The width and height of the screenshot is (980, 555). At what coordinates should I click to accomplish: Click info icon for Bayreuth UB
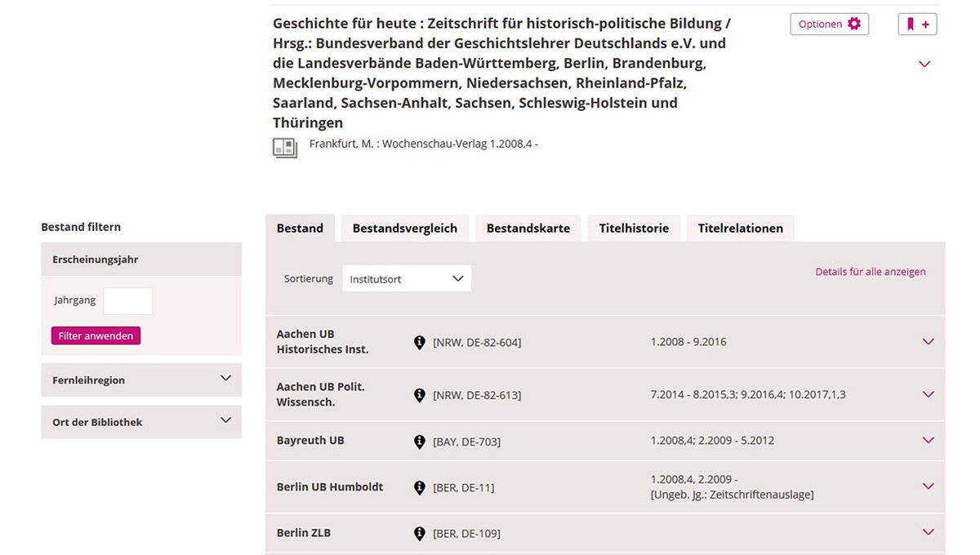click(x=420, y=442)
